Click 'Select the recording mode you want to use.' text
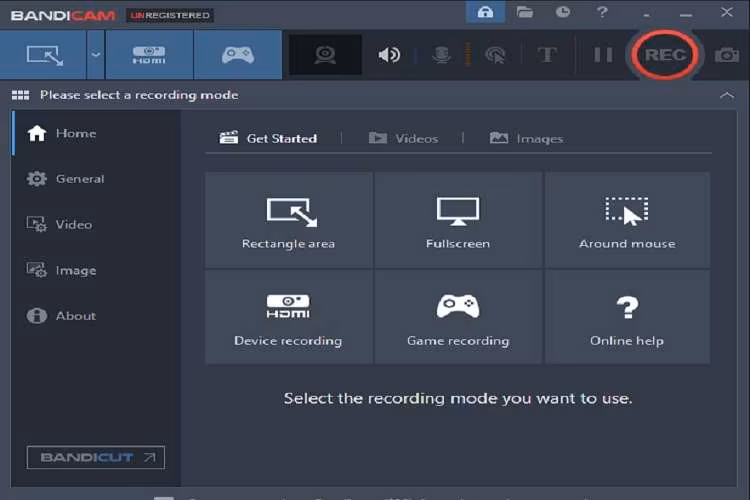This screenshot has width=750, height=500. pyautogui.click(x=458, y=399)
